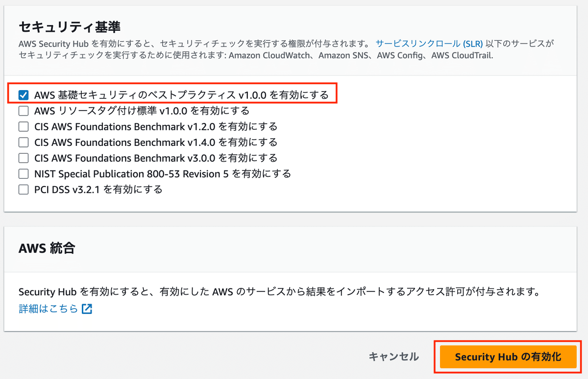Enable PCI DSS v3.2.1 standard
Screen dimensions: 588x379
[23, 189]
